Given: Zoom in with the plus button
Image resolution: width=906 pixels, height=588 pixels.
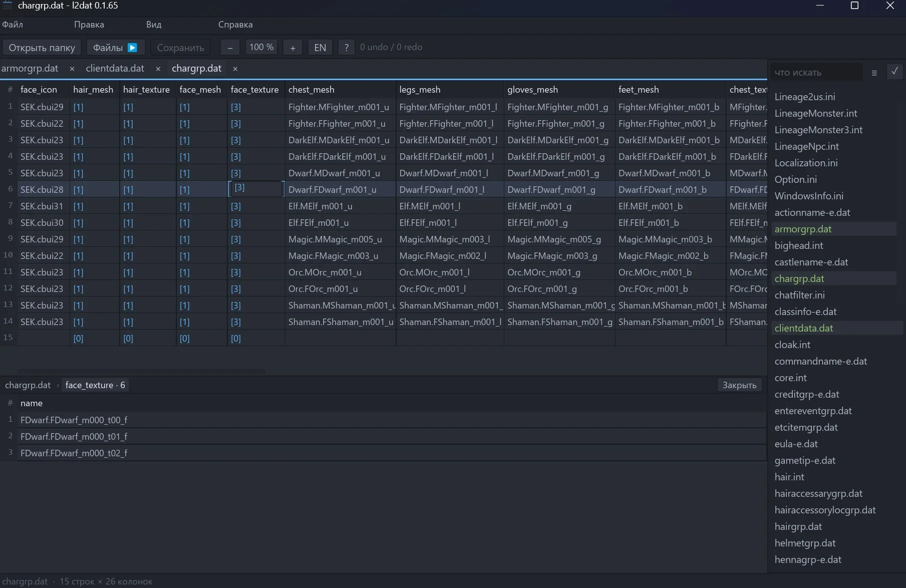Looking at the screenshot, I should (292, 48).
